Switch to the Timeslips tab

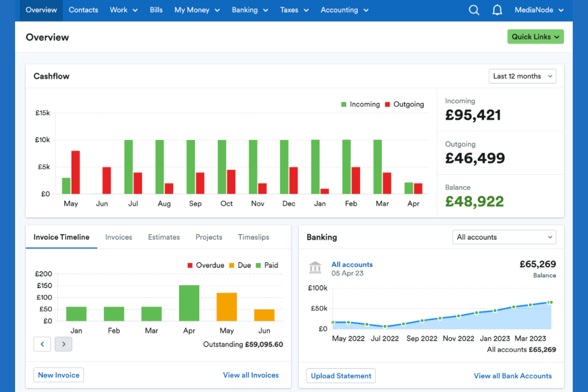(x=253, y=237)
